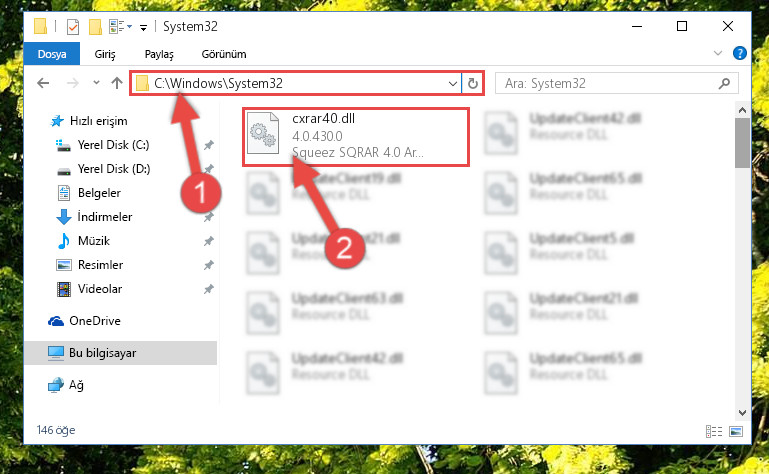Select the cxrar40.dll file
The image size is (769, 474).
pyautogui.click(x=356, y=136)
